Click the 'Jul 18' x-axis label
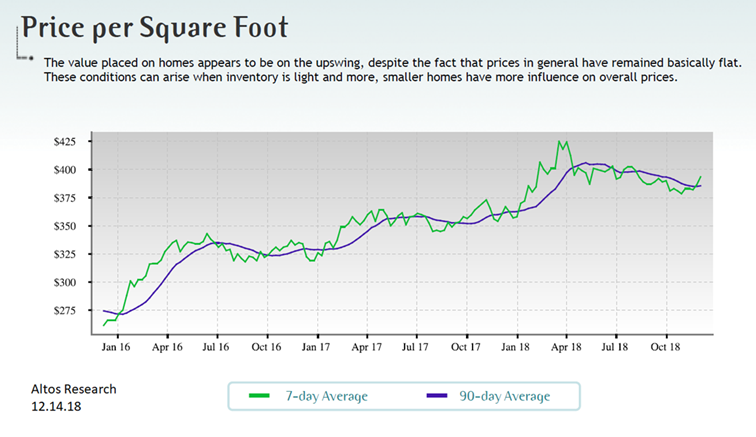The width and height of the screenshot is (756, 437). point(615,347)
